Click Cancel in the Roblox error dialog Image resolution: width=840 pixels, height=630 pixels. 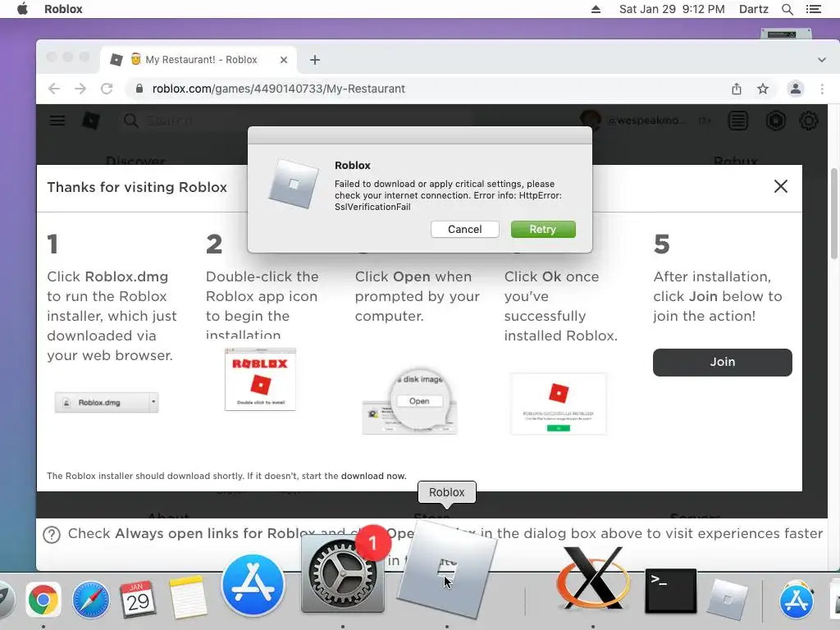[464, 230]
